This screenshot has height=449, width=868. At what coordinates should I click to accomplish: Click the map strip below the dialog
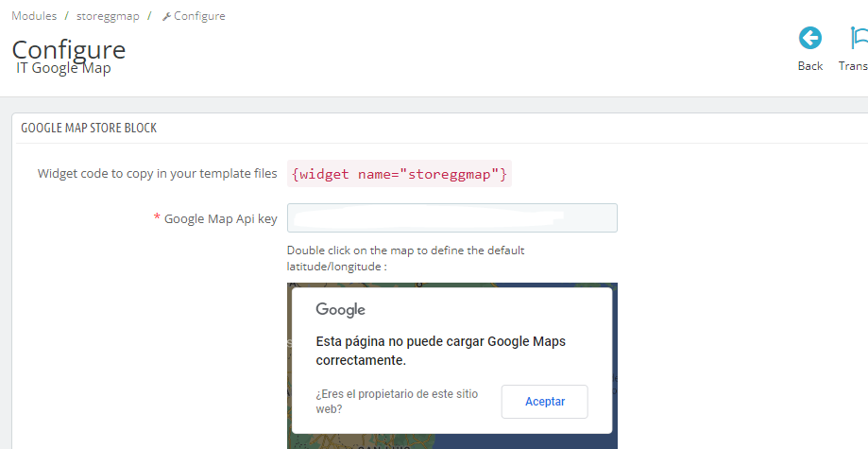pyautogui.click(x=451, y=440)
